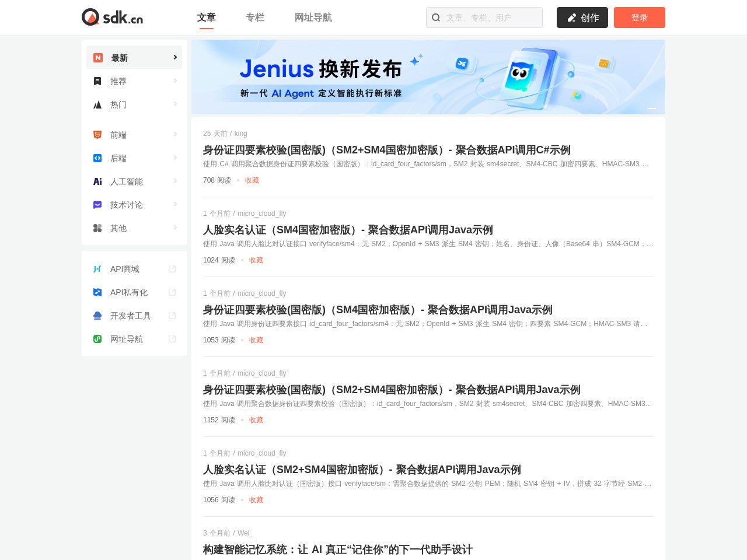This screenshot has width=747, height=560.
Task: Click 收藏 on the 1056 阅读 article
Action: tap(256, 500)
